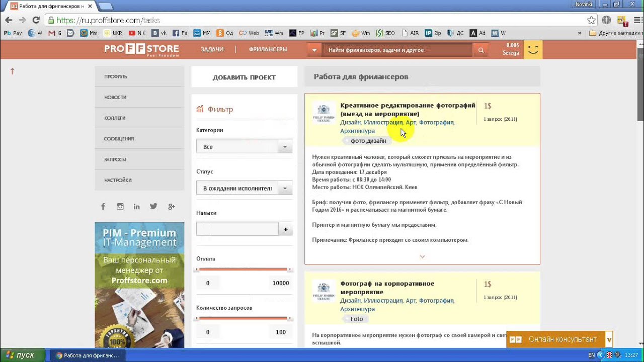Open the FP bookmark

tap(297, 33)
